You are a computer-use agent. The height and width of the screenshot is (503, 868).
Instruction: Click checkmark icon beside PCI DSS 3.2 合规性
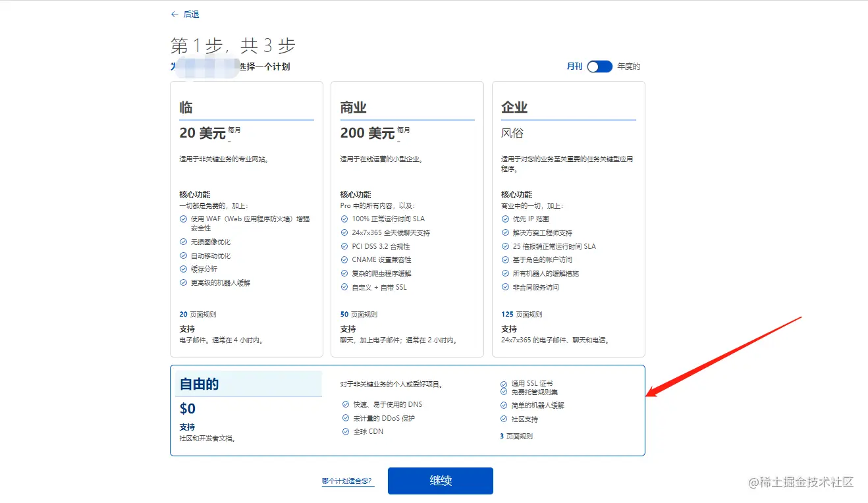[344, 246]
